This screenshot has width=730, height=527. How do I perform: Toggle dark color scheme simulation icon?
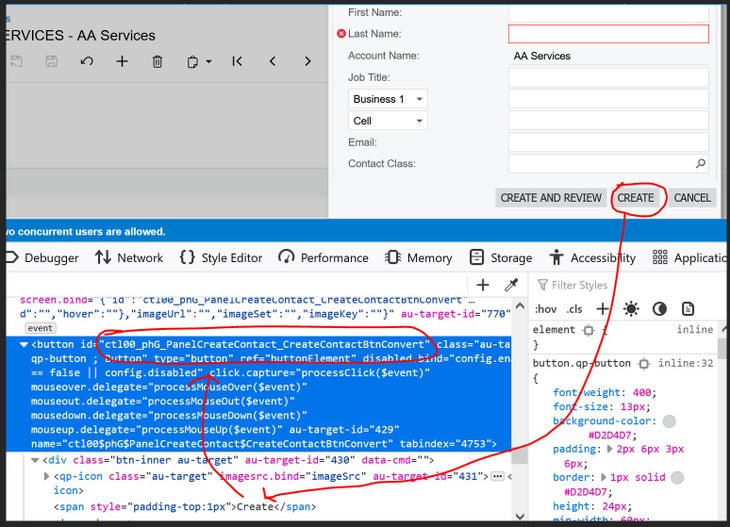[x=659, y=309]
